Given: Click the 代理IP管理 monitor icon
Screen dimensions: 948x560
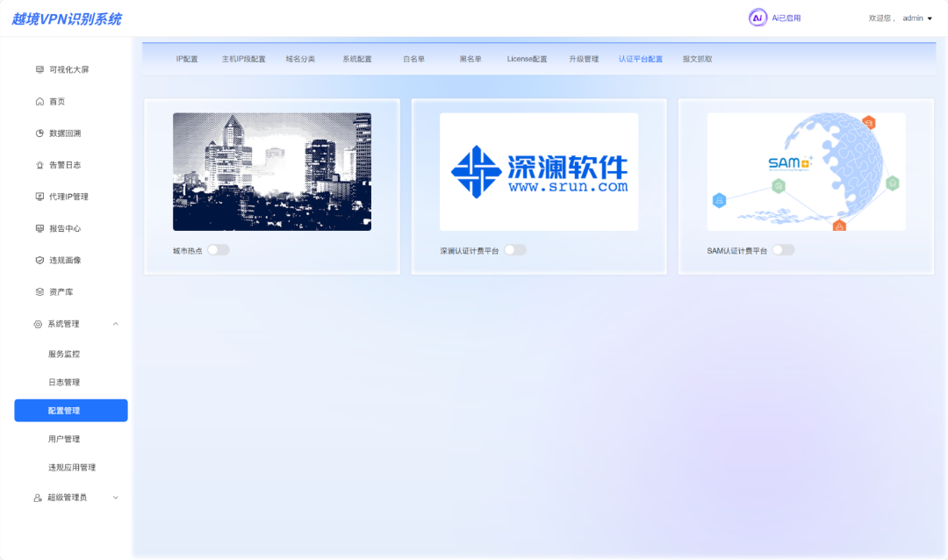Looking at the screenshot, I should point(39,197).
